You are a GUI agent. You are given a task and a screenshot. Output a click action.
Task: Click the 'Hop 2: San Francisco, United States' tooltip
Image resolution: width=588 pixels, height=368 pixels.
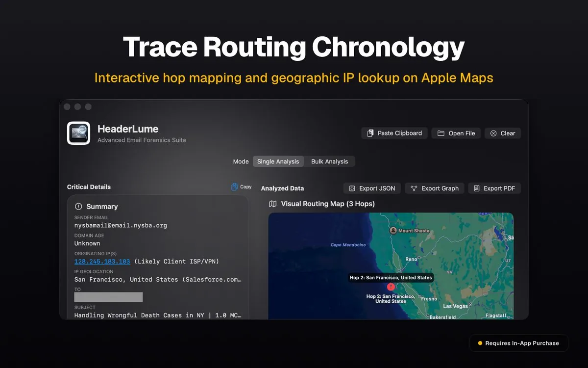point(391,277)
